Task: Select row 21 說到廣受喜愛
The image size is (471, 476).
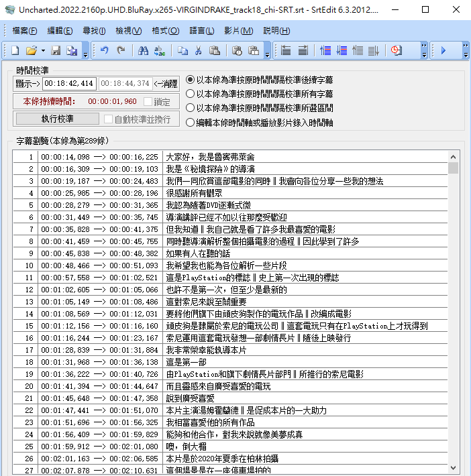Action: tap(230, 398)
